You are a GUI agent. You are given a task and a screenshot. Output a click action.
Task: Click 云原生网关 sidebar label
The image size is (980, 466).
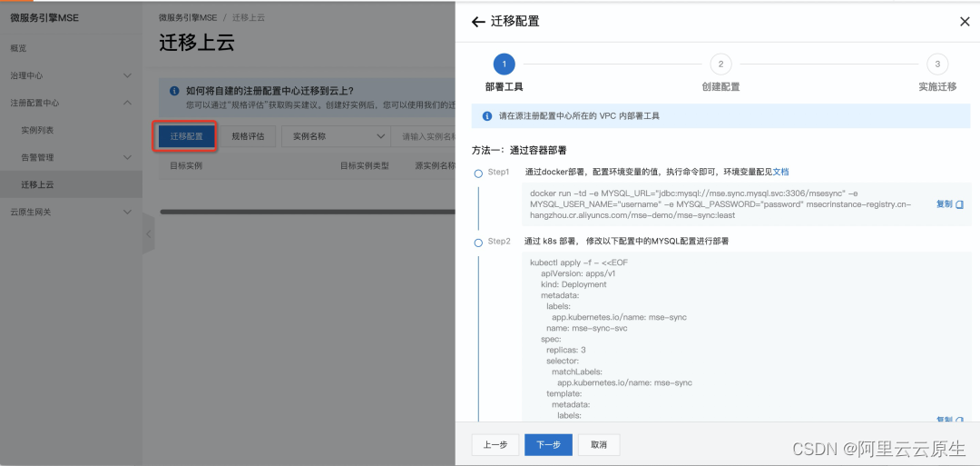31,212
